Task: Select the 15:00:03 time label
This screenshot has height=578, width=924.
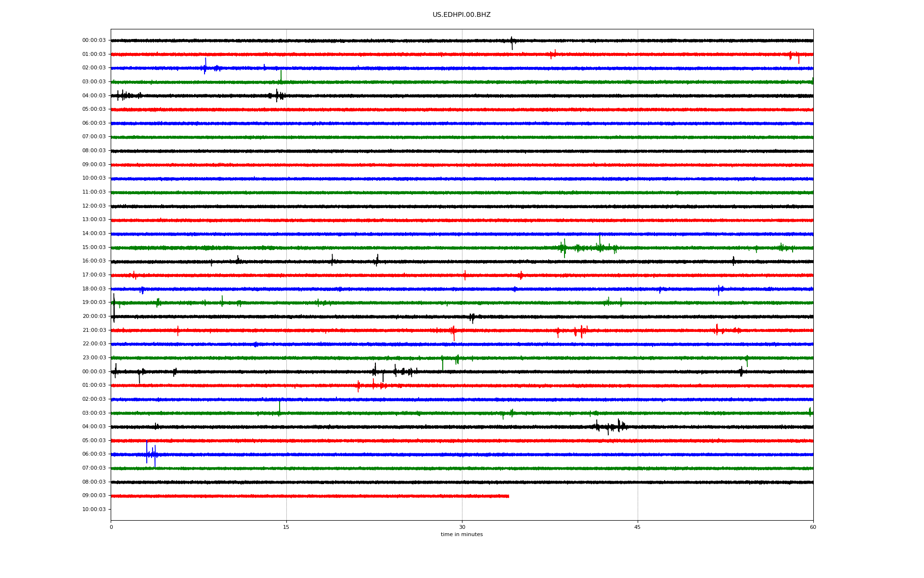Action: (x=94, y=248)
